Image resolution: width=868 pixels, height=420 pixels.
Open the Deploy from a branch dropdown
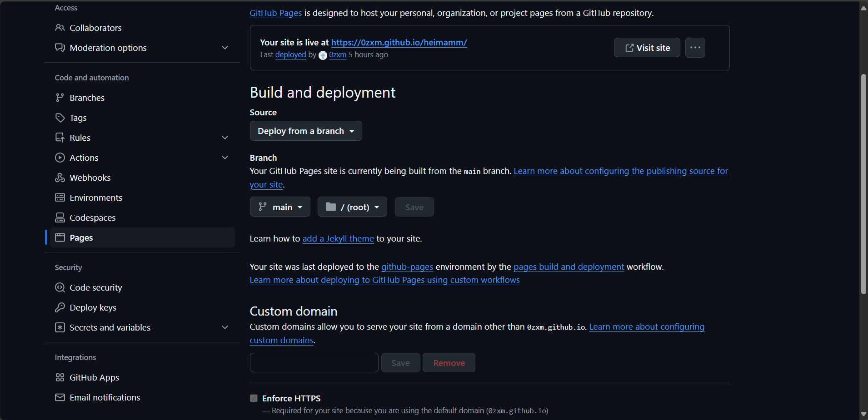pos(306,131)
